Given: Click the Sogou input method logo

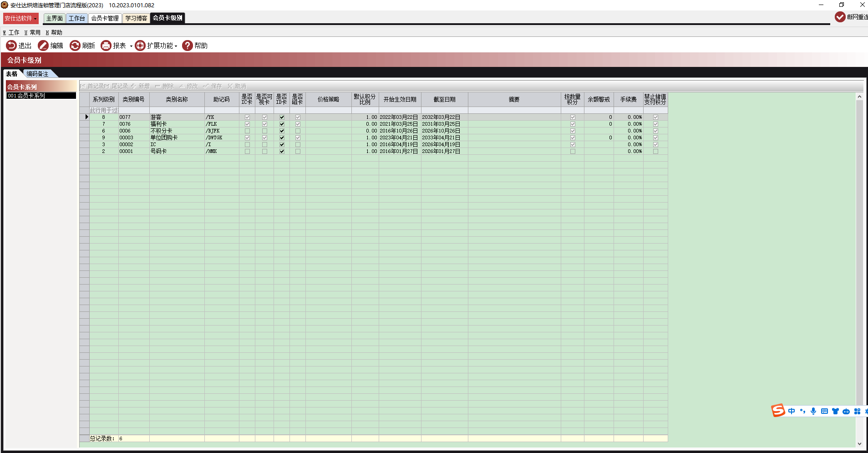Looking at the screenshot, I should pyautogui.click(x=778, y=410).
